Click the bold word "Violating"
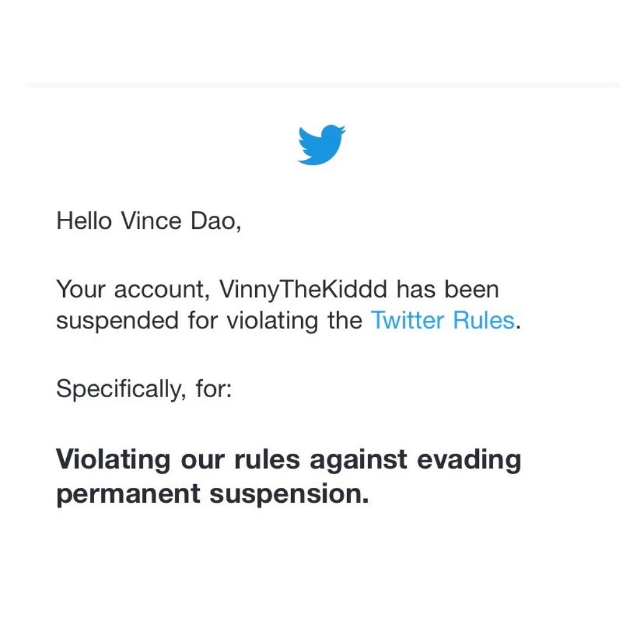This screenshot has height=644, width=644. (x=113, y=460)
